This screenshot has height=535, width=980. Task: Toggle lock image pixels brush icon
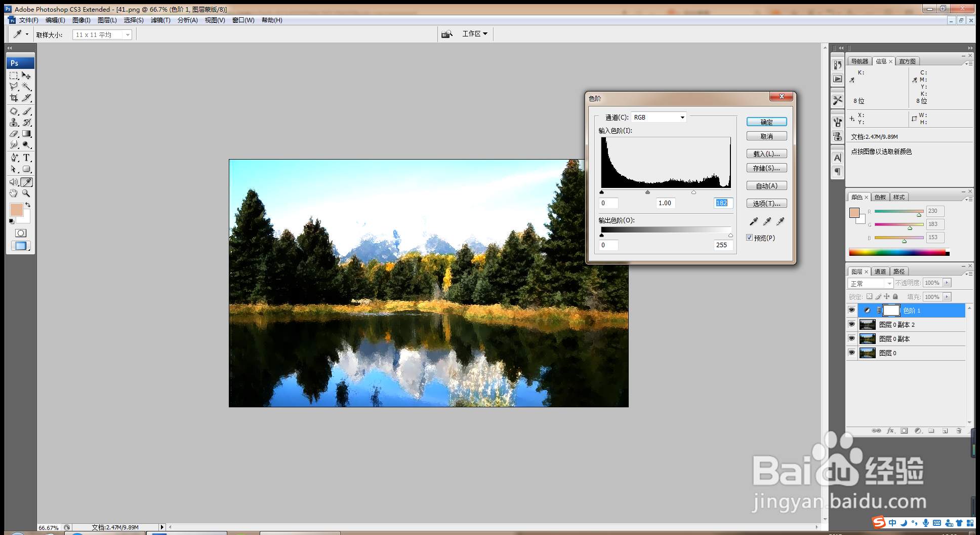pyautogui.click(x=878, y=296)
